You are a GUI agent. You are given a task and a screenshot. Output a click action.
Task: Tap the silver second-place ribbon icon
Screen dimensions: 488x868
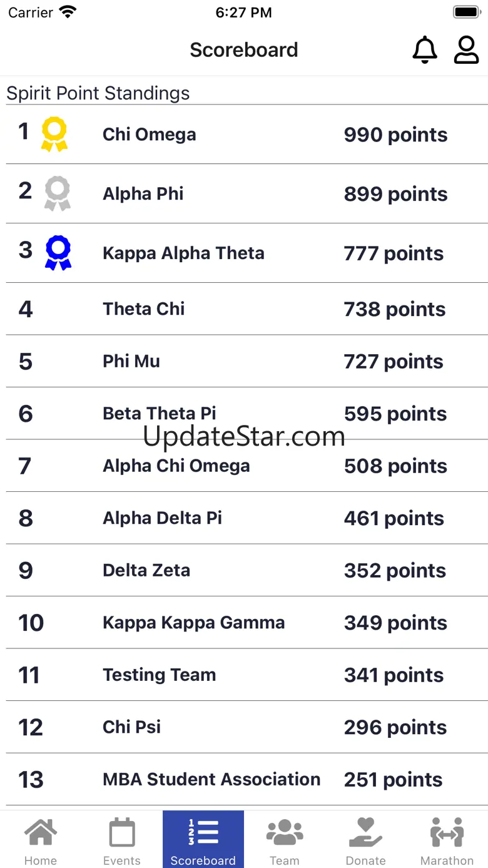click(58, 193)
